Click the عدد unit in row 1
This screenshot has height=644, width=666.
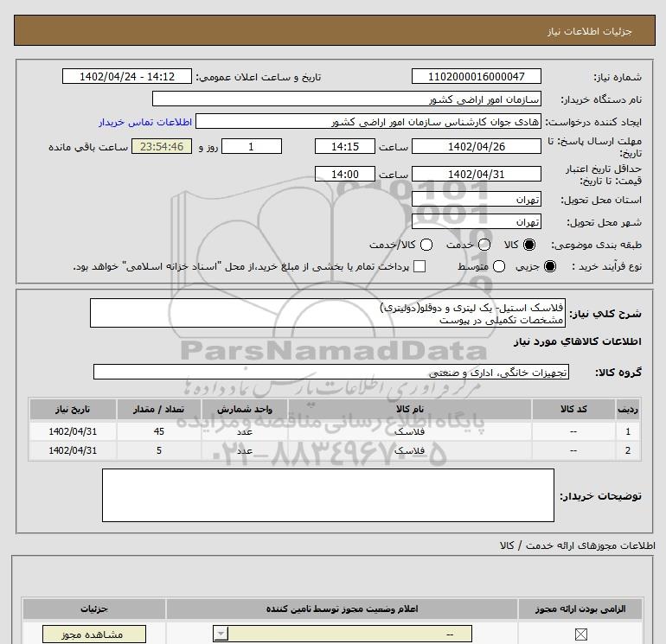tap(245, 431)
